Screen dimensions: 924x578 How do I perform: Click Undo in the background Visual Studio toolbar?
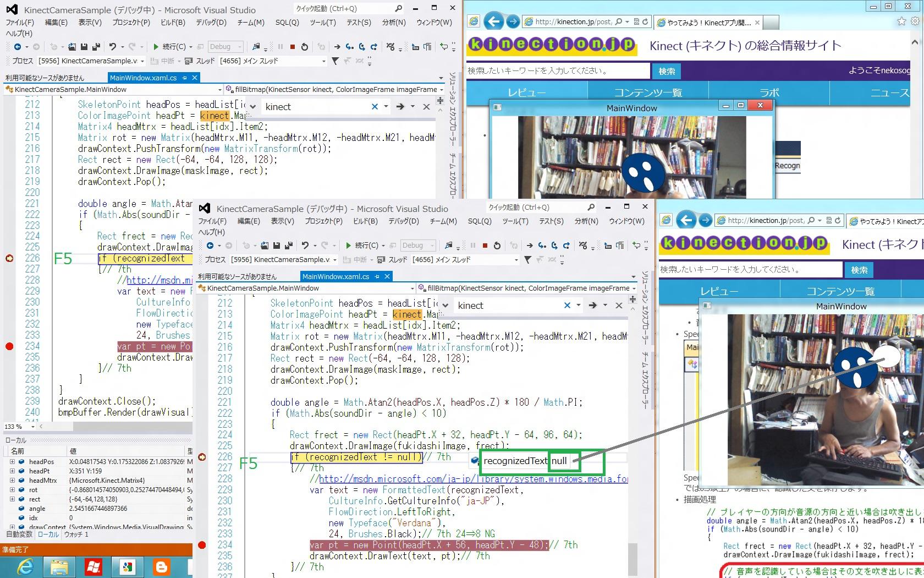113,47
